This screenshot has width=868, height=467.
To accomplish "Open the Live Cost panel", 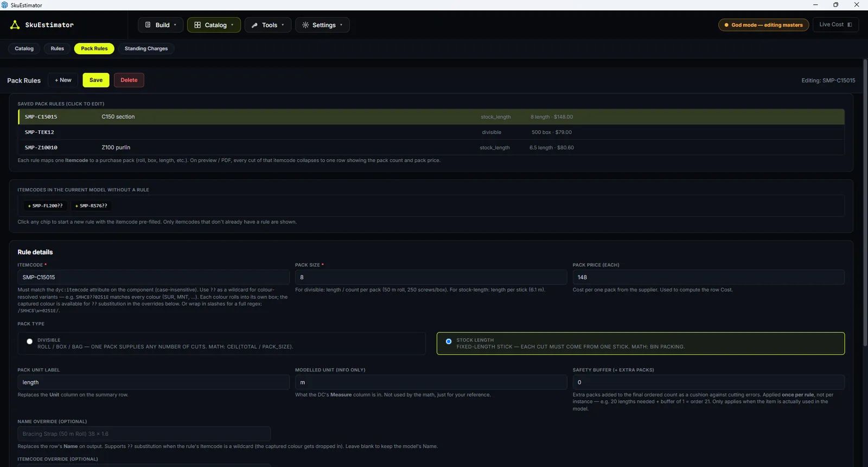I will tap(835, 24).
